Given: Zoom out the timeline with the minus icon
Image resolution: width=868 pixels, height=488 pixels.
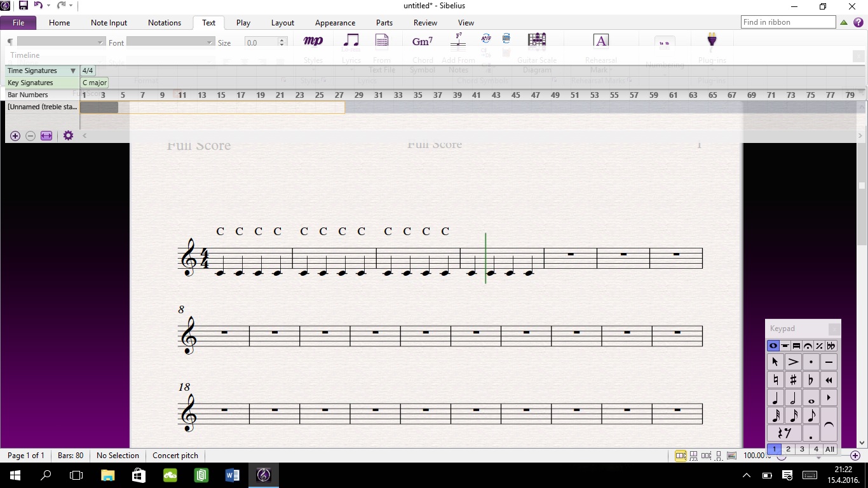Looking at the screenshot, I should pos(31,136).
